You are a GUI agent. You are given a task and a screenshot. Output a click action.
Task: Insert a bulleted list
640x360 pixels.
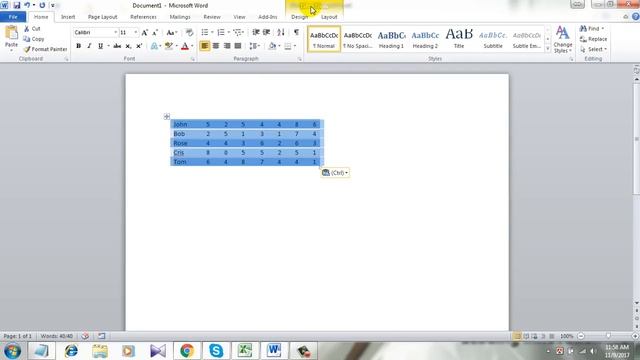tap(205, 32)
